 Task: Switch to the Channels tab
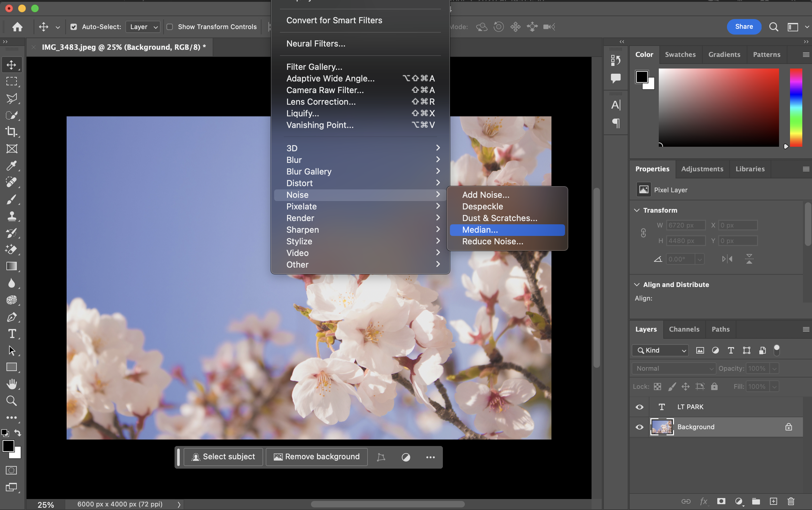(684, 329)
